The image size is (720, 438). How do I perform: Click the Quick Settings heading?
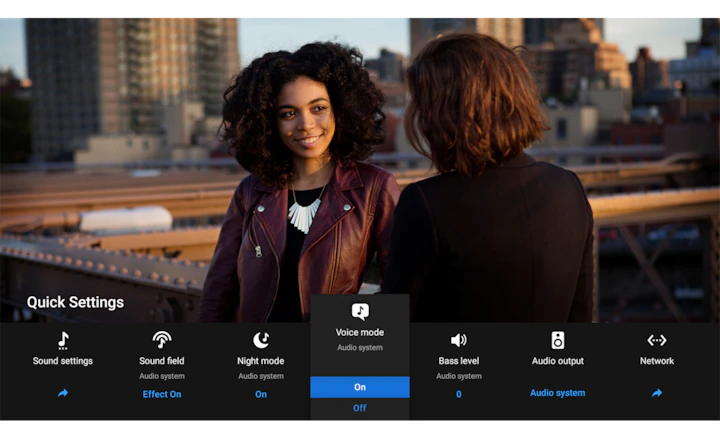75,302
